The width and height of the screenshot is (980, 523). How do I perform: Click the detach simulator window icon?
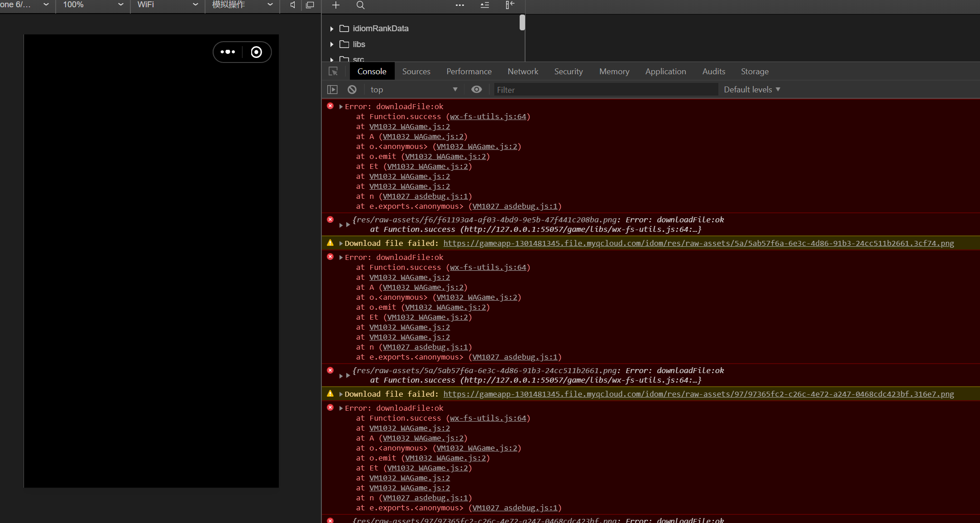[310, 5]
